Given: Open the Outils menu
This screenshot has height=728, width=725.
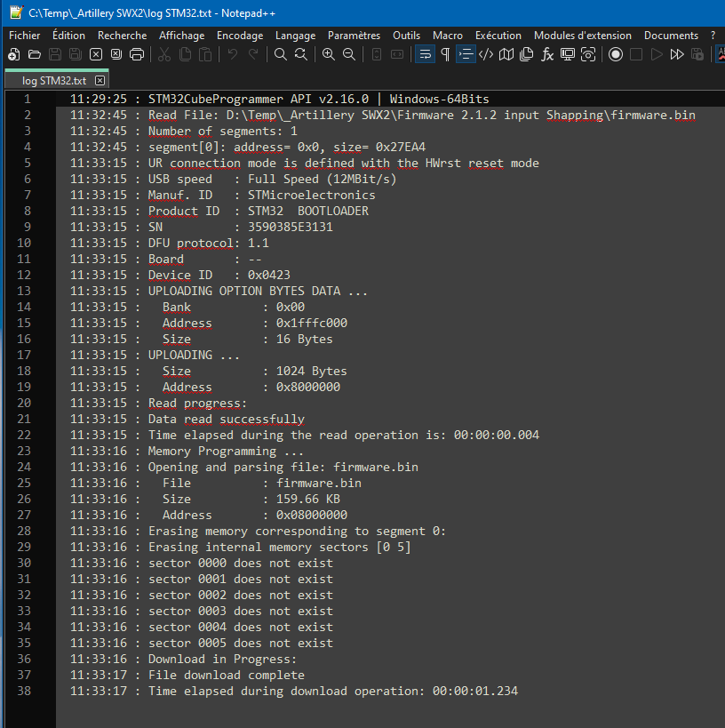Looking at the screenshot, I should point(406,36).
